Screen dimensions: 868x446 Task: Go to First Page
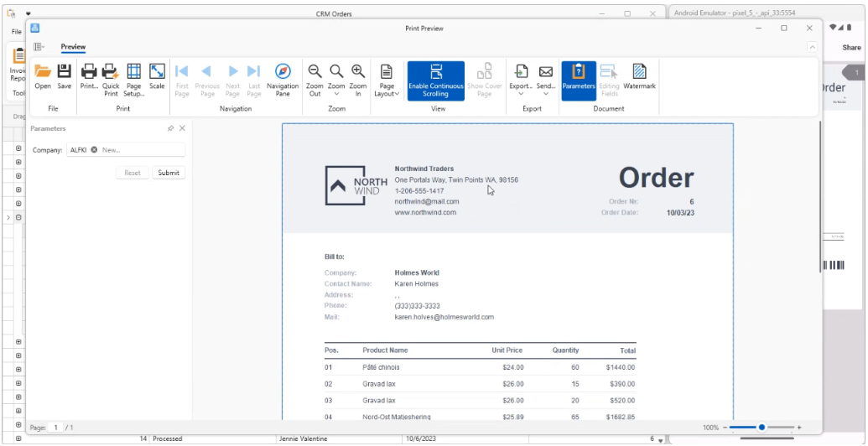point(182,80)
